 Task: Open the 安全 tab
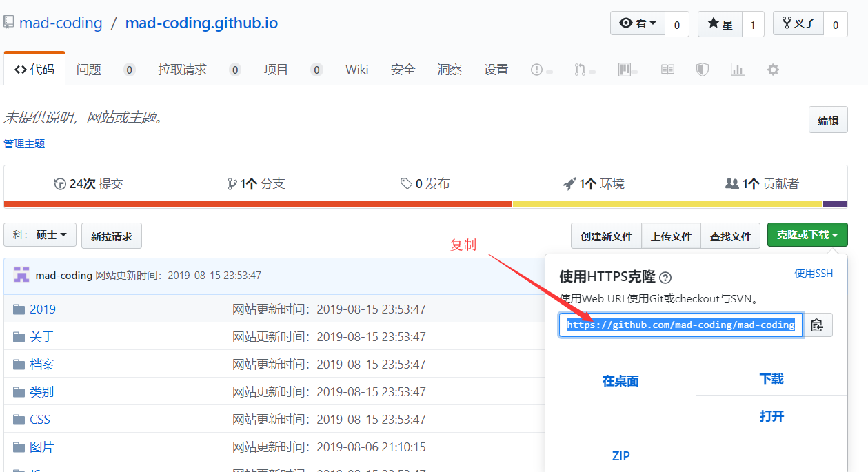pyautogui.click(x=403, y=70)
